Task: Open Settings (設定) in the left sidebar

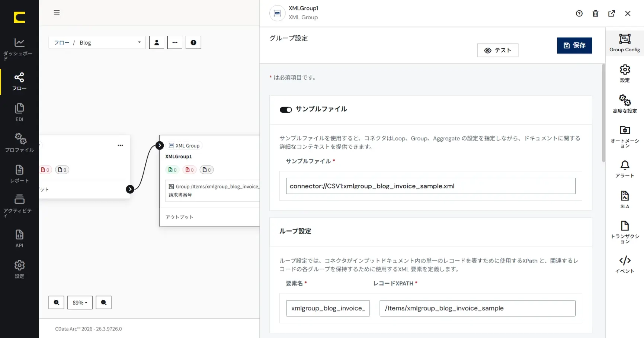Action: pos(19,269)
